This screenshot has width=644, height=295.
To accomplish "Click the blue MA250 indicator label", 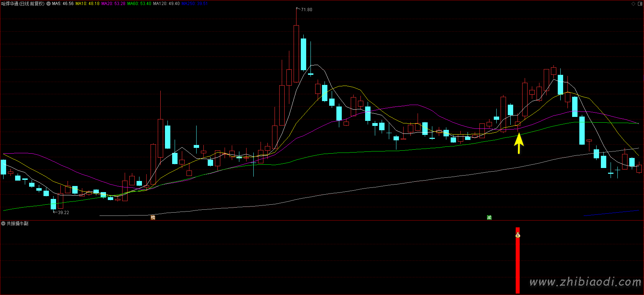I will coord(194,4).
